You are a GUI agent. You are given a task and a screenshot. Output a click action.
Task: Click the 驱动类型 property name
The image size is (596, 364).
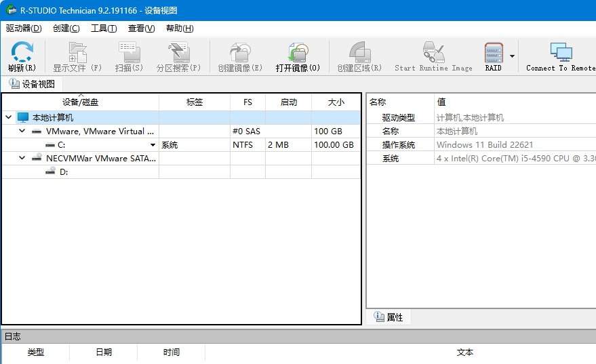(398, 117)
